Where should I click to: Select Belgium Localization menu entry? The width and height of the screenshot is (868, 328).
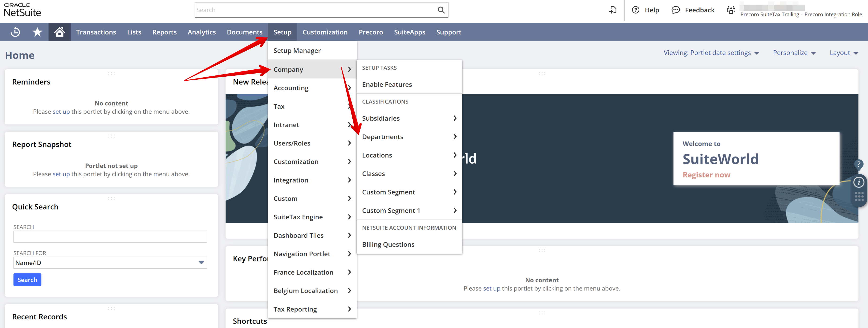pyautogui.click(x=312, y=291)
